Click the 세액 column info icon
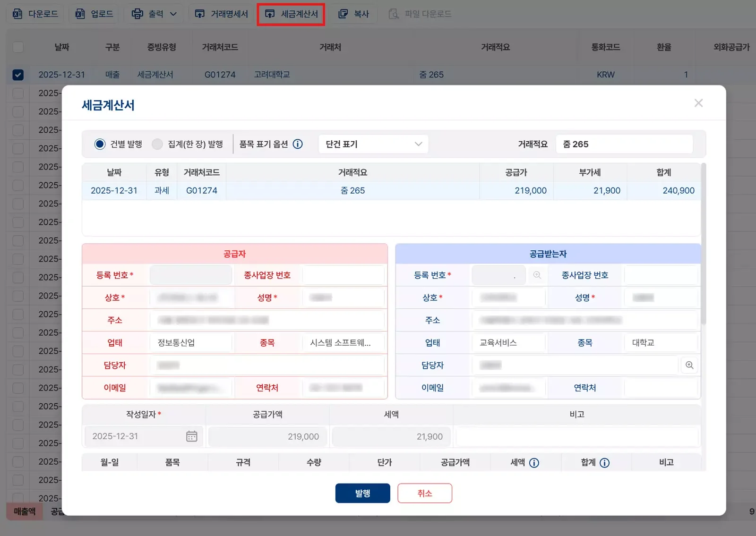Screen dimensions: 756x536 [x=535, y=462]
